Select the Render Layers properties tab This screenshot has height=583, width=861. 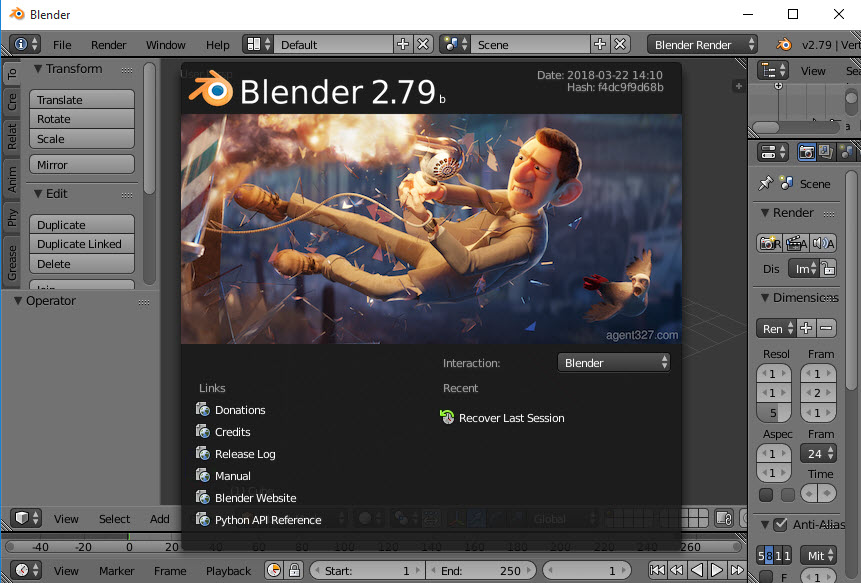click(x=825, y=152)
